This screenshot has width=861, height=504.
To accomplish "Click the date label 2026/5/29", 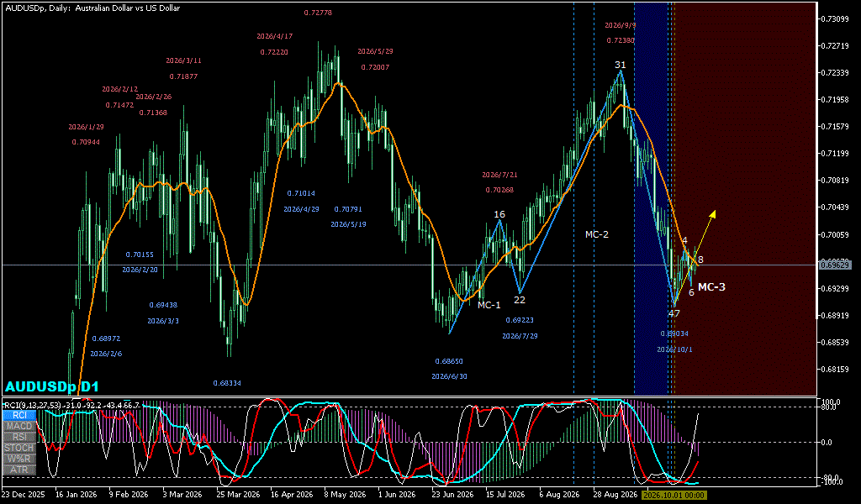I will [x=375, y=51].
